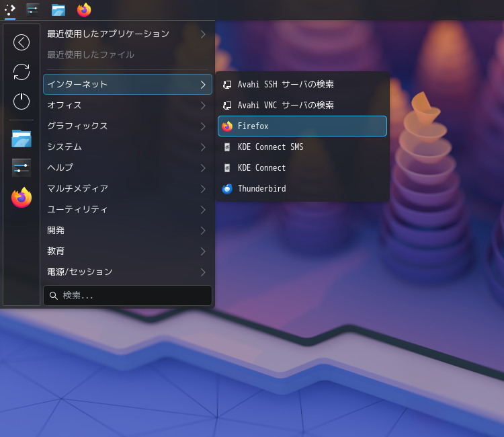This screenshot has height=437, width=504.
Task: Expand chevron next to 開発
Action: pos(203,231)
